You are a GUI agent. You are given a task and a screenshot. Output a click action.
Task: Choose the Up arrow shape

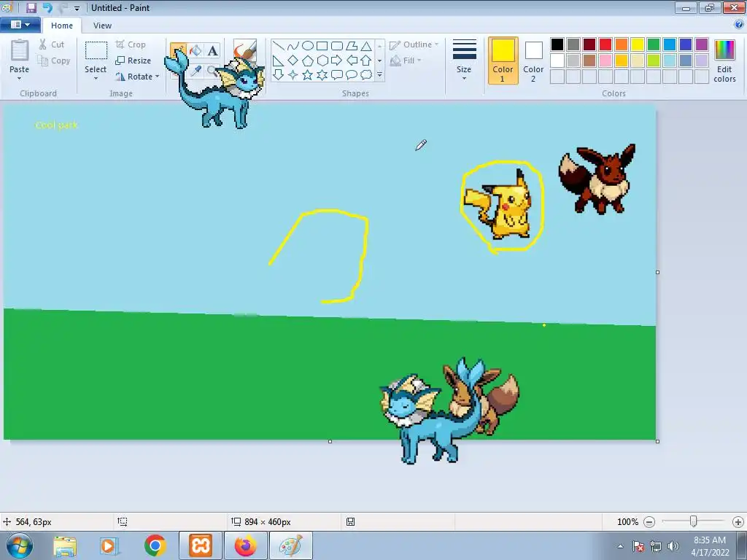[x=366, y=61]
